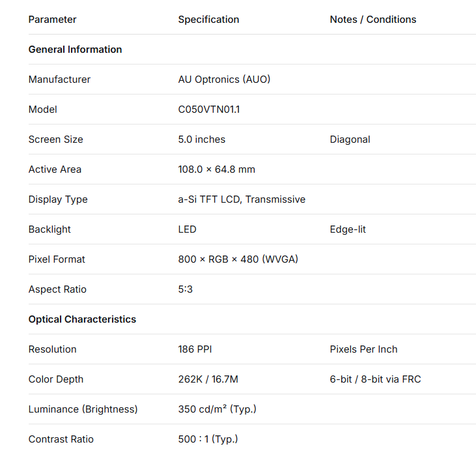
Task: Click the Parameter column header
Action: click(x=52, y=20)
